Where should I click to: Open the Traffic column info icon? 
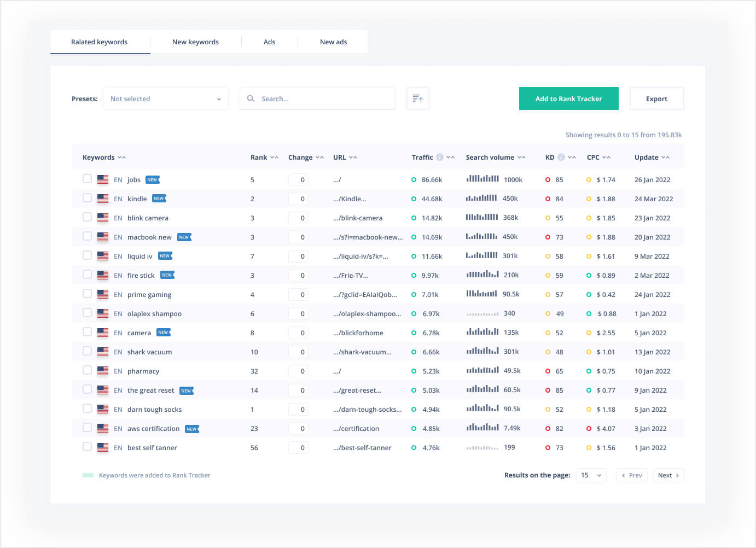(x=440, y=157)
